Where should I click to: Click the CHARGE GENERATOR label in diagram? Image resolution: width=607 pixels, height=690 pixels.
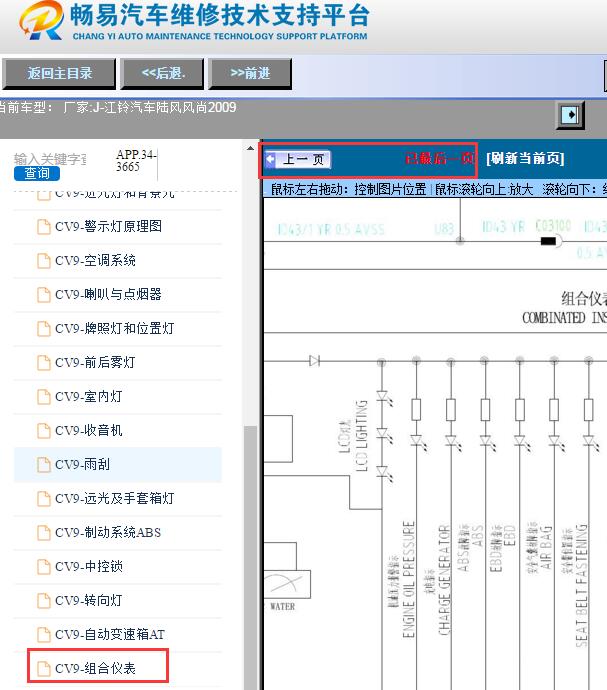pos(444,580)
